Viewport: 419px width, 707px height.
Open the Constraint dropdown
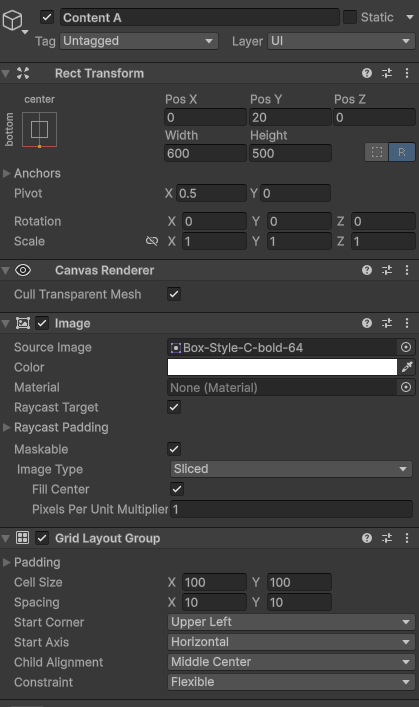[291, 682]
